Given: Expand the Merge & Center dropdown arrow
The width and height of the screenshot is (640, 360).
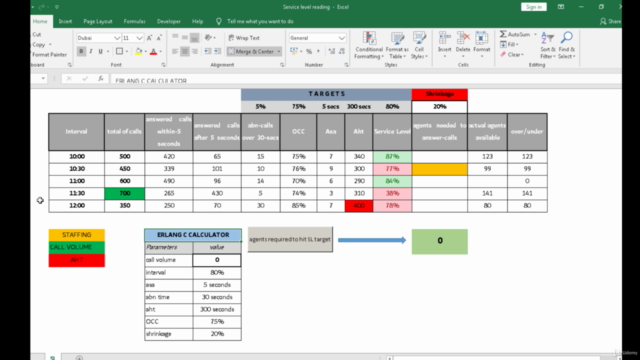Looking at the screenshot, I should (279, 52).
